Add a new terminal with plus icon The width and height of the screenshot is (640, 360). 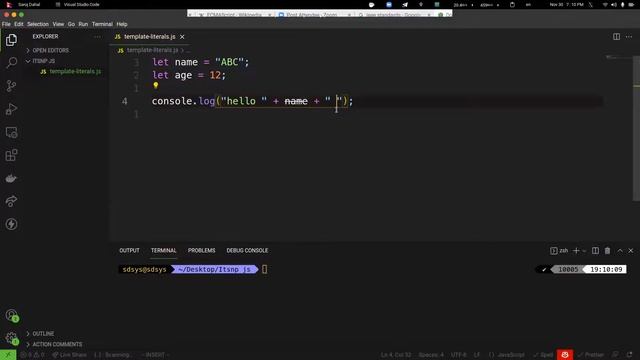click(x=576, y=251)
